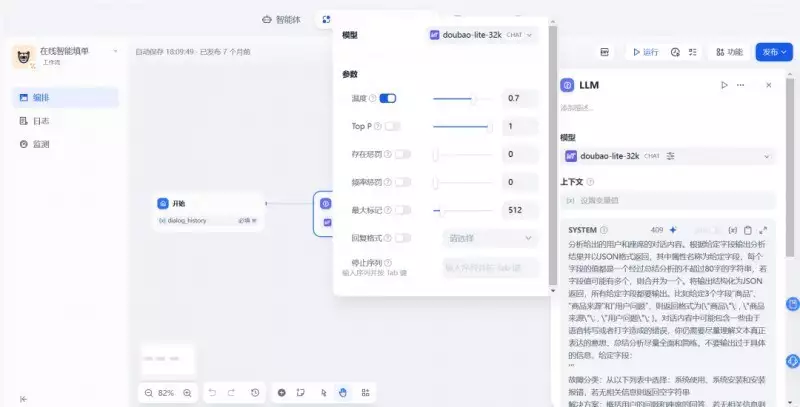Switch to pointer selection mode
Viewport: 800px width, 407px height.
(x=323, y=393)
